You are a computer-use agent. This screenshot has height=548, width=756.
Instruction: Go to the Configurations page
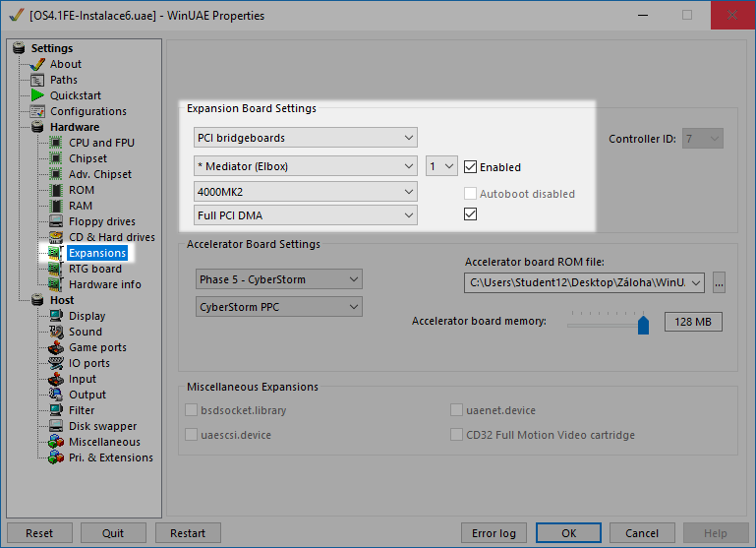(x=87, y=111)
